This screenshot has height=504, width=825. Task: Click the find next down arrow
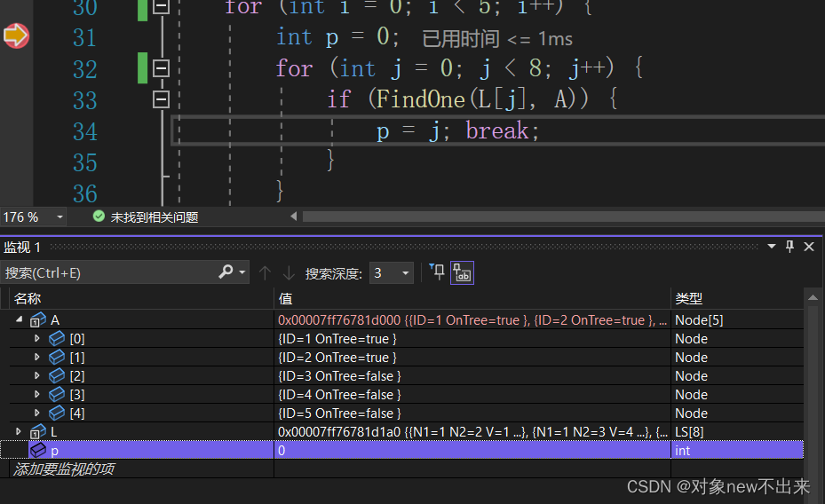click(x=289, y=272)
